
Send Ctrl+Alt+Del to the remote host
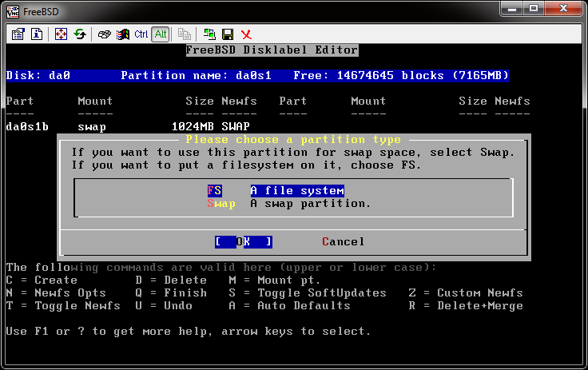tap(104, 34)
